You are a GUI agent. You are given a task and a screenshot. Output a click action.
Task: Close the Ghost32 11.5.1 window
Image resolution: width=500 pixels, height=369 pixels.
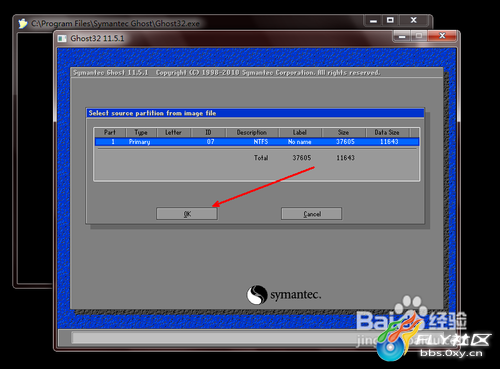[442, 36]
